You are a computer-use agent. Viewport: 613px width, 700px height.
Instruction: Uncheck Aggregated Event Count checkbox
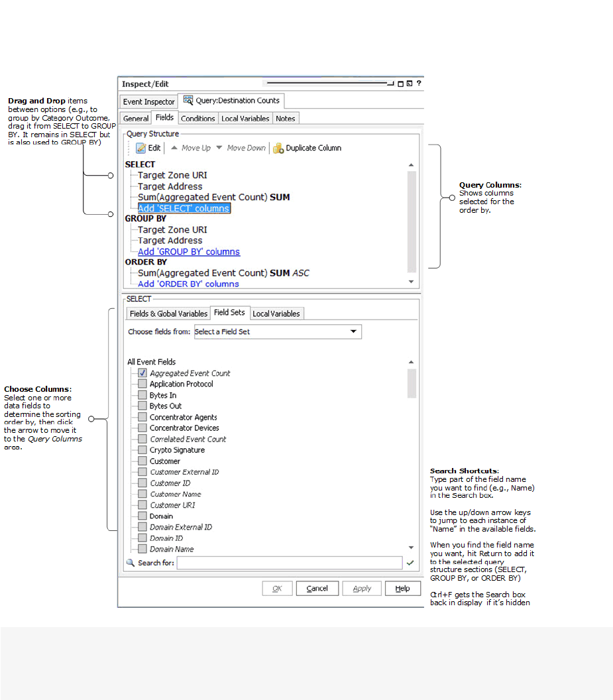(x=142, y=373)
